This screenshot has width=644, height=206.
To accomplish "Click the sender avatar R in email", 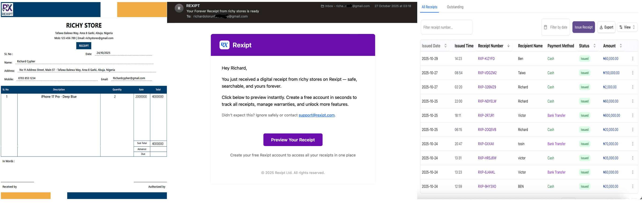I will [179, 8].
